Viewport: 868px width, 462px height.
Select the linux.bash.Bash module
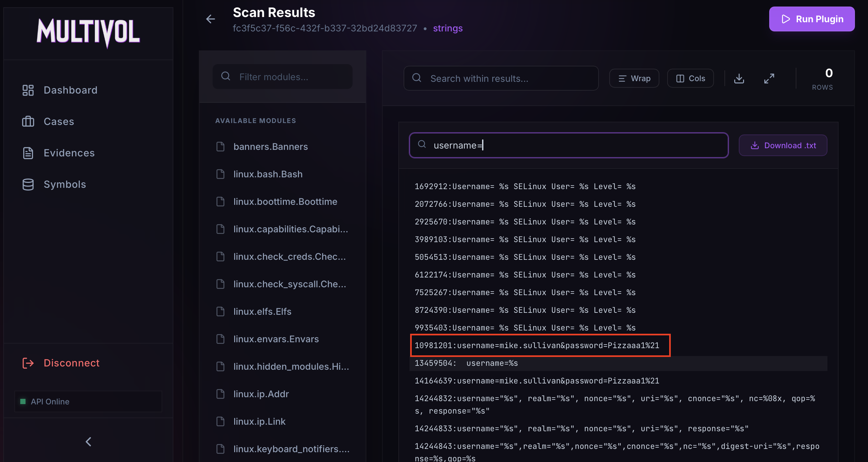268,174
